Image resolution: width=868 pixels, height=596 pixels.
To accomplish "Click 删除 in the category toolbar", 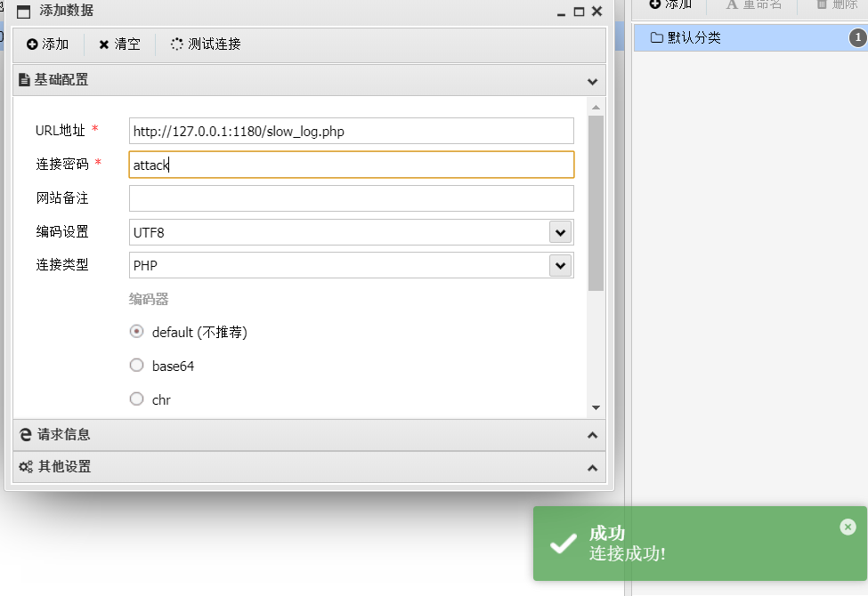I will tap(836, 4).
